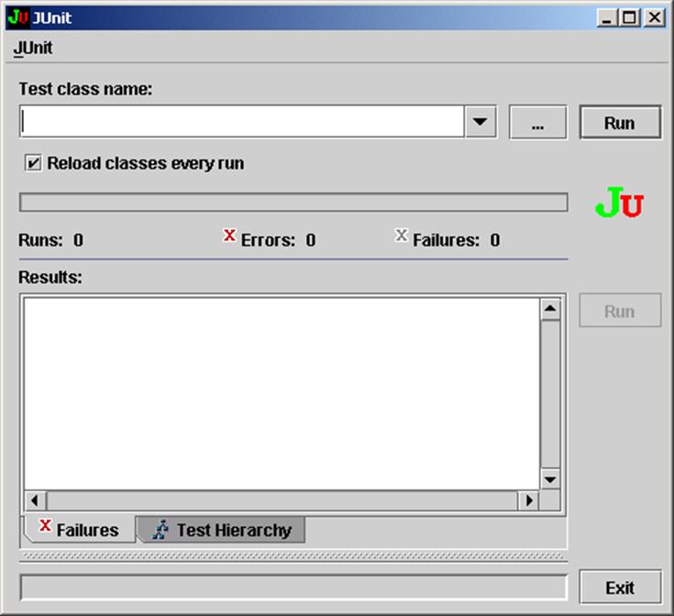The width and height of the screenshot is (674, 616).
Task: Click the large JU logo beside the progress bar
Action: click(620, 203)
